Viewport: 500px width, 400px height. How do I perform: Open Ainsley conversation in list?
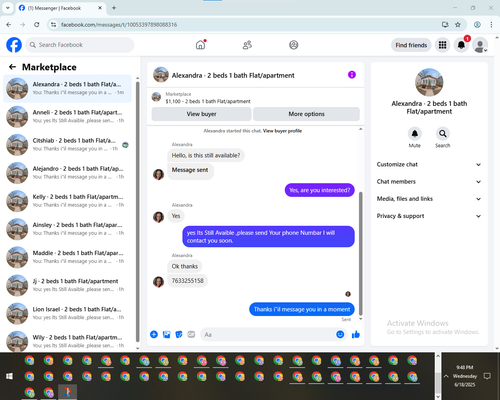click(68, 229)
